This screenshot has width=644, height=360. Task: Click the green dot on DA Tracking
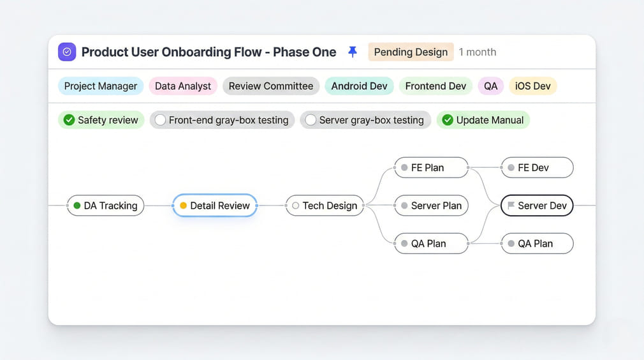coord(77,206)
